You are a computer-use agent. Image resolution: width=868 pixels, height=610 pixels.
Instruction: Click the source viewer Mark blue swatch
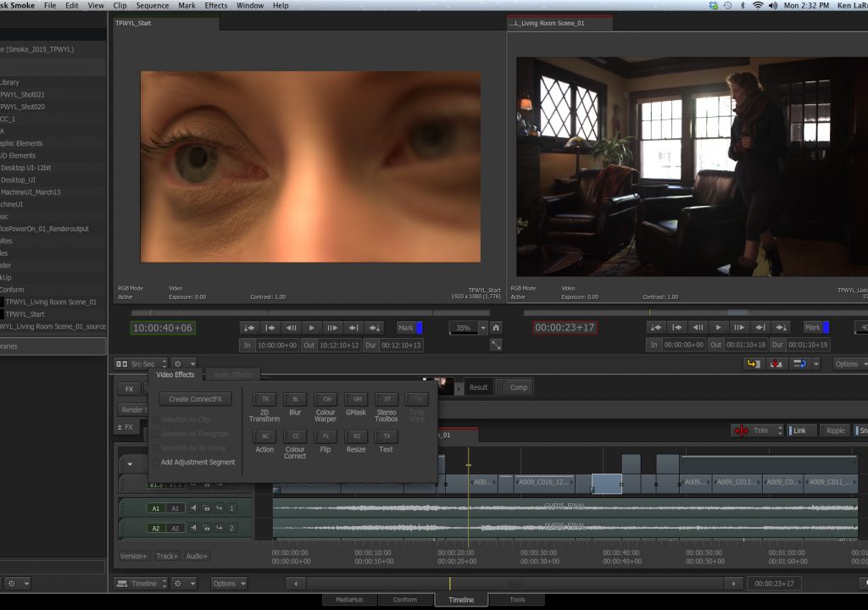[x=420, y=328]
